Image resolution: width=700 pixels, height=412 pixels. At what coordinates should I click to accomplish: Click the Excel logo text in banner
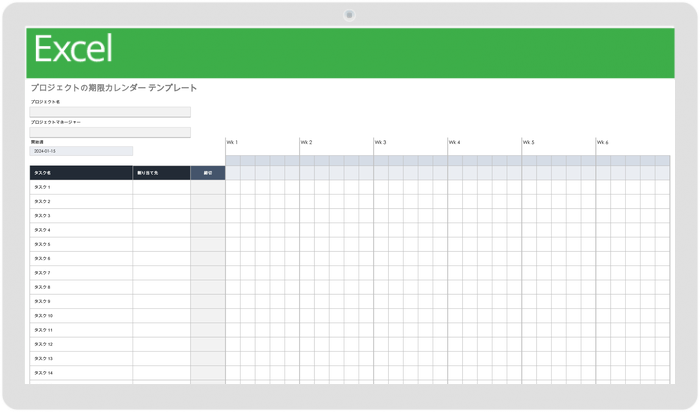click(73, 49)
